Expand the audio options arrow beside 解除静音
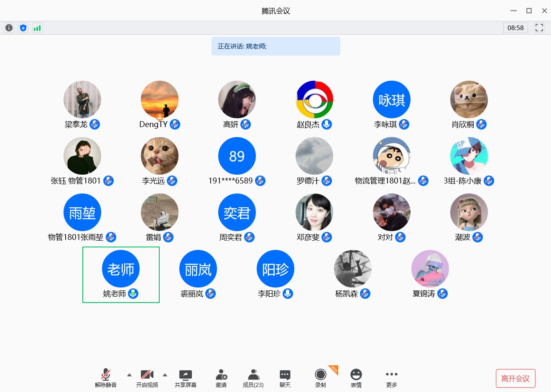The width and height of the screenshot is (551, 392). [129, 375]
